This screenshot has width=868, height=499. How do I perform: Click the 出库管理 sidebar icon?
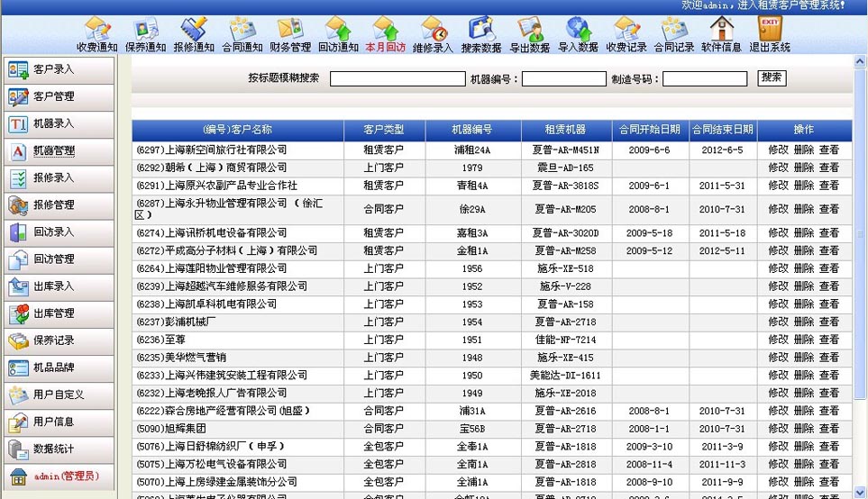point(18,313)
